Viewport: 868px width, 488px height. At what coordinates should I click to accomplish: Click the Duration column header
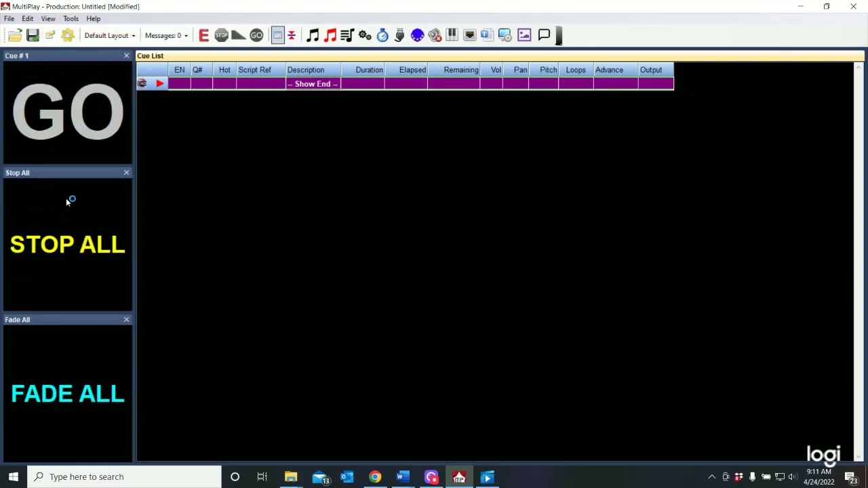[362, 70]
